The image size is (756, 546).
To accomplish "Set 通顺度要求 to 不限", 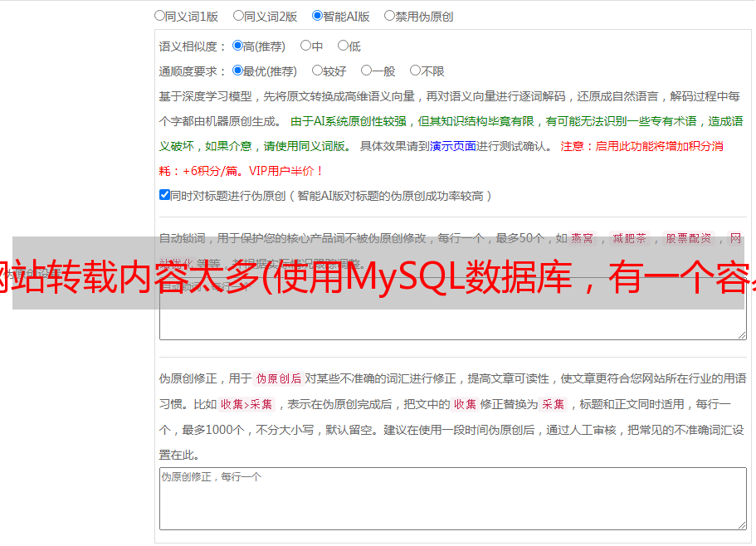I will (415, 71).
